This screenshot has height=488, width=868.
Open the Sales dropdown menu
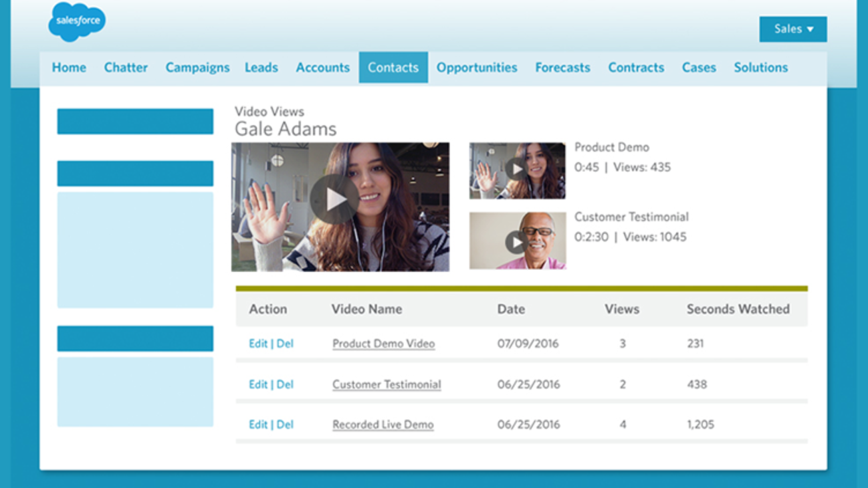pos(792,29)
